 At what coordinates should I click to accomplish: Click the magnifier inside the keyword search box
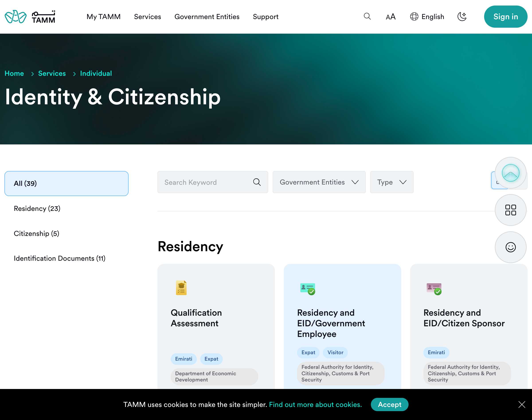(x=257, y=182)
